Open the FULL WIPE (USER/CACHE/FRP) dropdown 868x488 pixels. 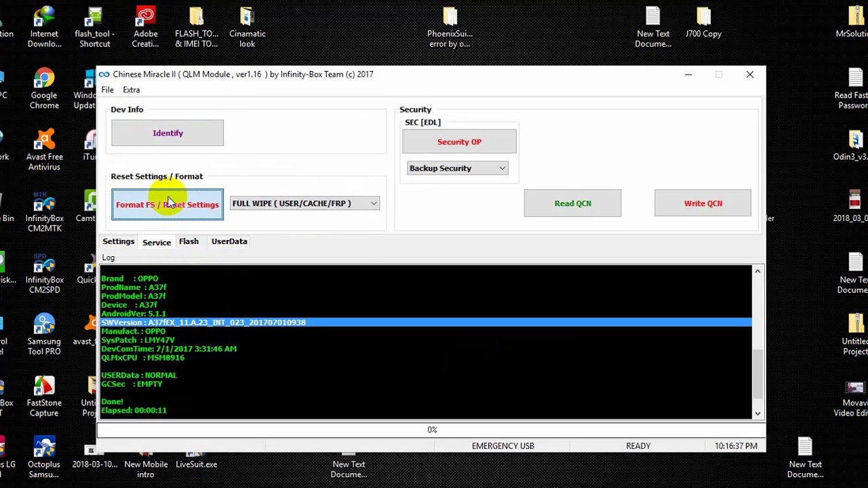coord(304,203)
